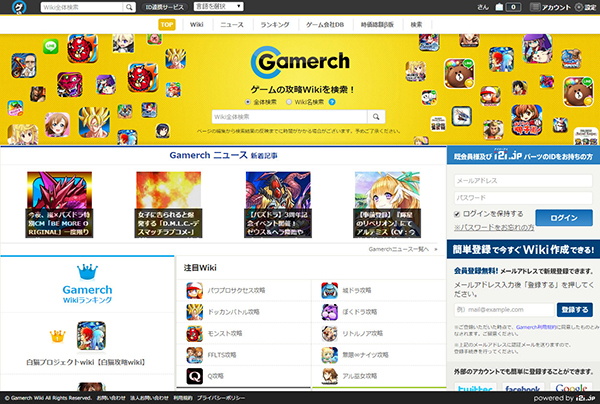Open the アカウント account icon
The height and width of the screenshot is (404, 600).
coord(535,7)
